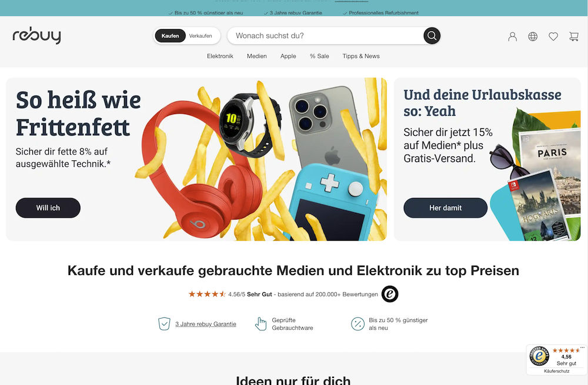Image resolution: width=588 pixels, height=385 pixels.
Task: Open the % Sale menu item
Action: (x=319, y=56)
